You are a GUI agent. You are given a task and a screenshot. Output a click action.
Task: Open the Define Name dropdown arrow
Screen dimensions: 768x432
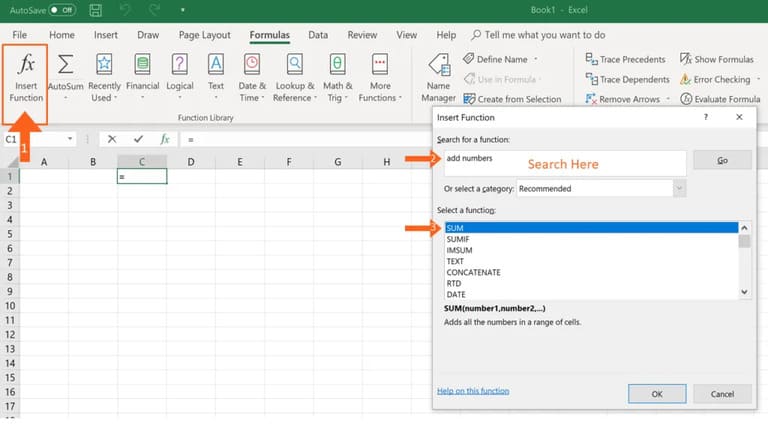point(536,59)
